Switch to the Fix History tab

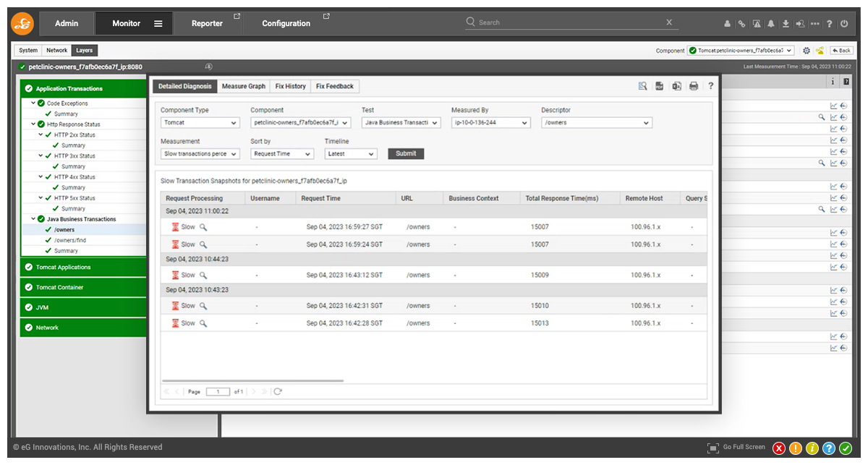click(291, 86)
